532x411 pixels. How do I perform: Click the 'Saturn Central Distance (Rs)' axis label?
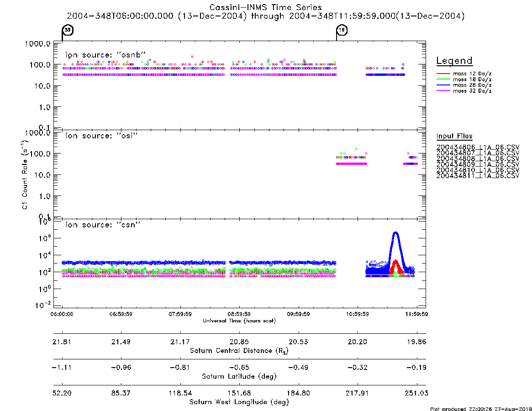coord(239,351)
